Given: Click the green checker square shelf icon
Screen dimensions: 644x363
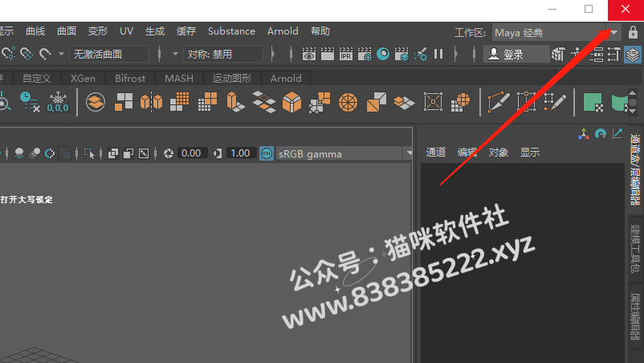Looking at the screenshot, I should [x=593, y=102].
